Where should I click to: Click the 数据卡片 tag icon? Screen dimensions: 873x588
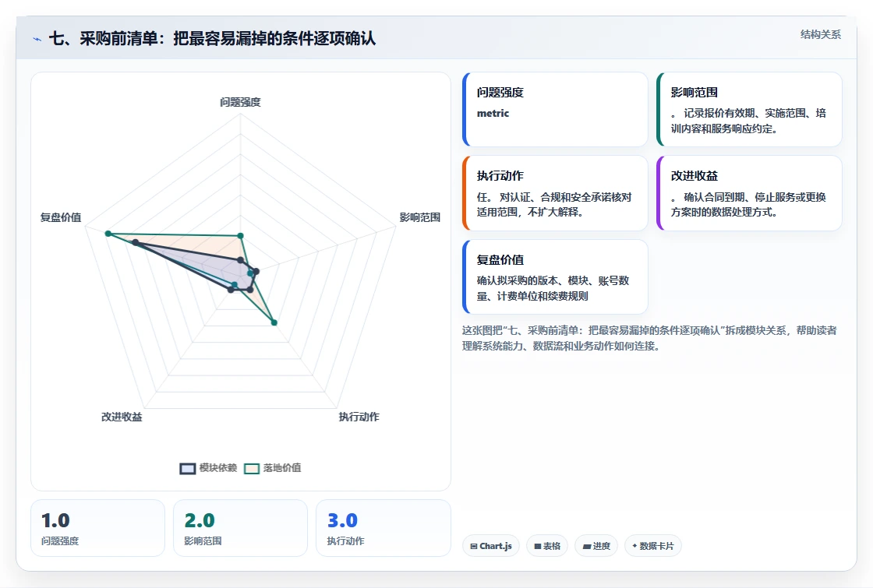coord(634,546)
